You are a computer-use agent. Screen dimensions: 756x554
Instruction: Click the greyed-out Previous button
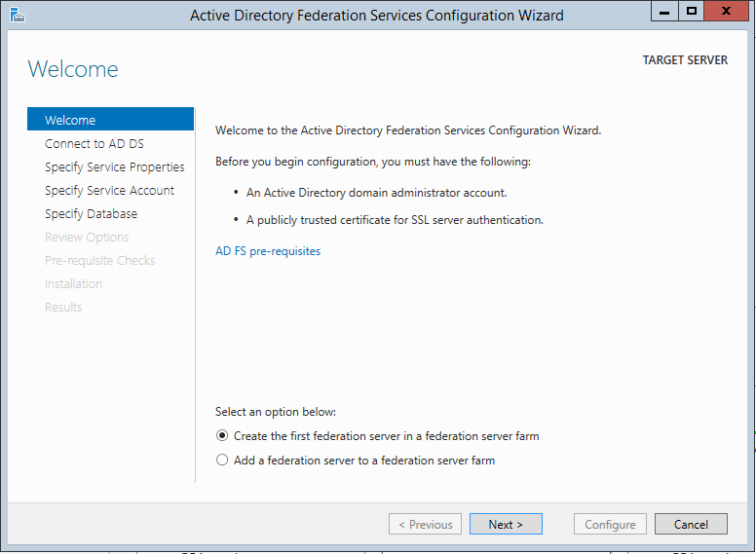[x=425, y=524]
